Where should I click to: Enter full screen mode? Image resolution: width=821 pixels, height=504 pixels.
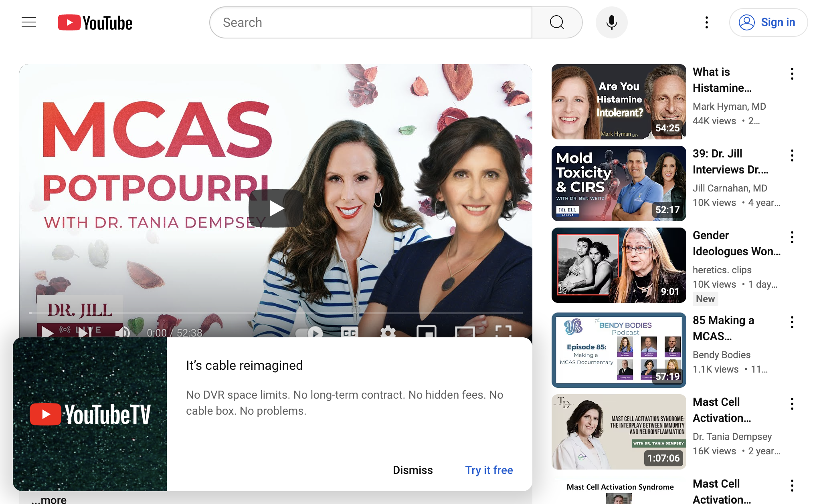(504, 331)
